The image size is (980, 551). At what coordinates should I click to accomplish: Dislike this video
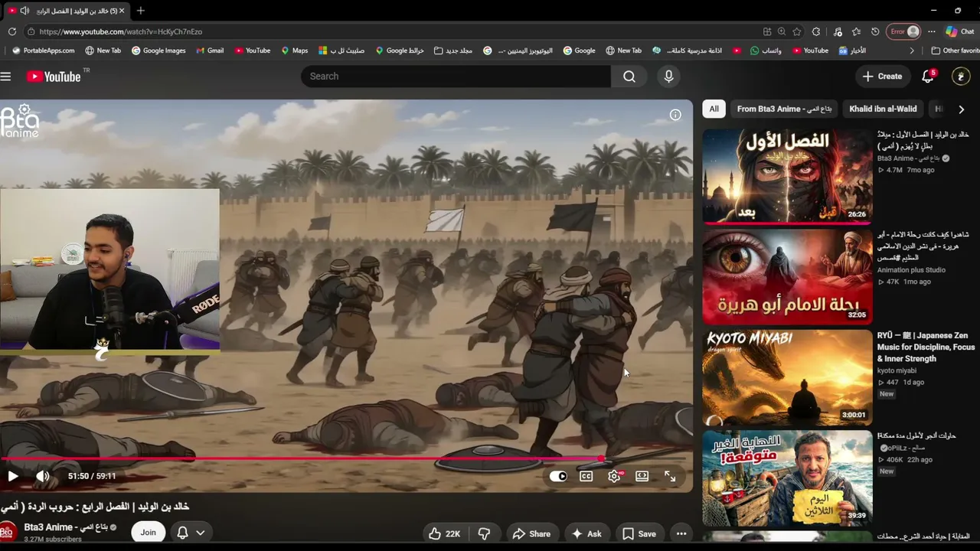point(484,533)
